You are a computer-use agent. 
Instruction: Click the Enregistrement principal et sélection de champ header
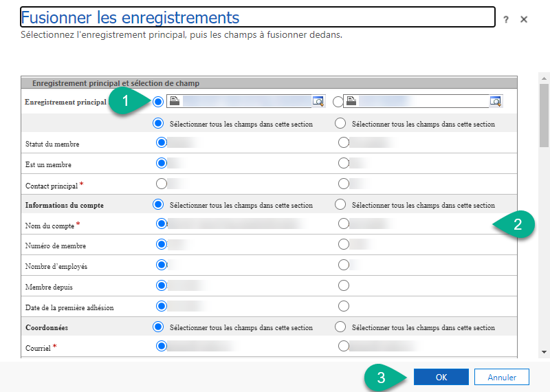[115, 83]
